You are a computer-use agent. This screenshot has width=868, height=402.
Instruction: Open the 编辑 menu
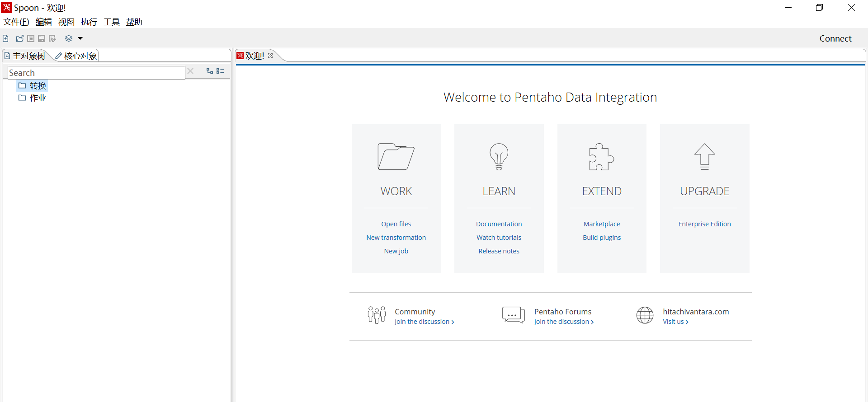44,22
